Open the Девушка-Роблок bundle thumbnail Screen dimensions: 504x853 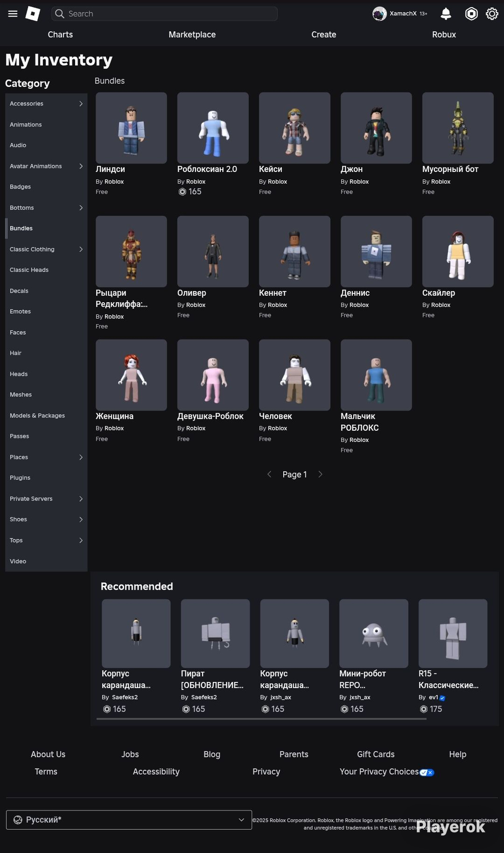click(x=213, y=375)
